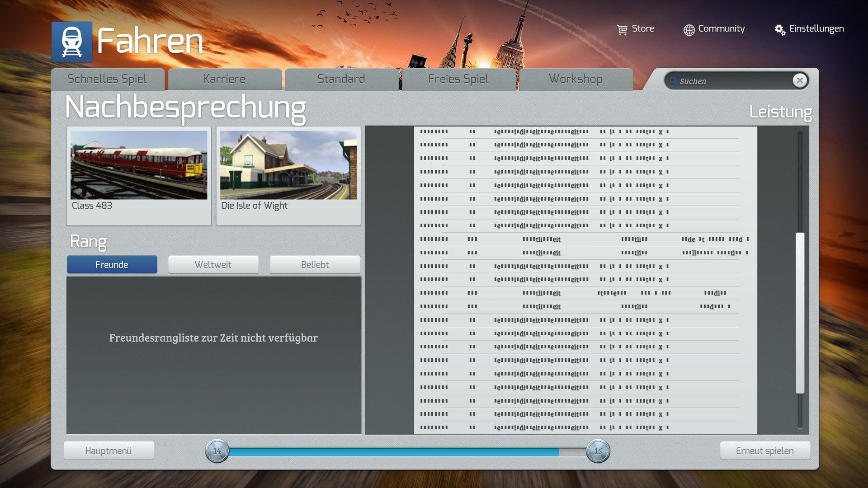Image resolution: width=868 pixels, height=488 pixels.
Task: Open Einstellungen gear icon
Action: pos(780,30)
